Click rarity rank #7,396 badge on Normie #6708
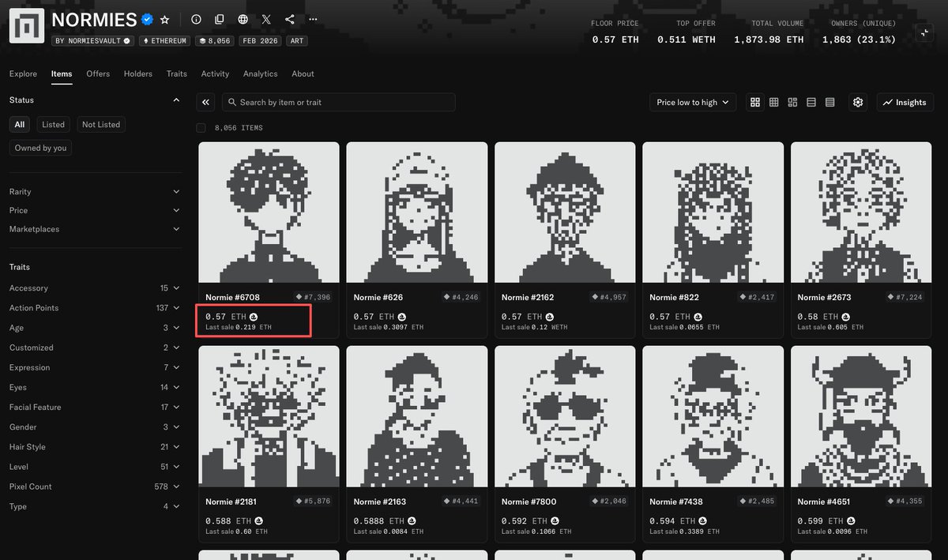 [x=314, y=297]
